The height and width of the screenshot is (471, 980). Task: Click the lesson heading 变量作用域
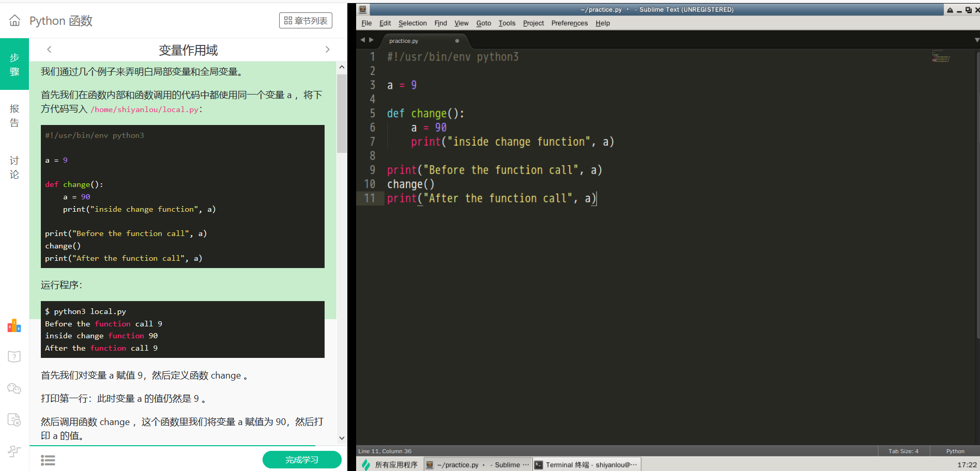pos(188,50)
